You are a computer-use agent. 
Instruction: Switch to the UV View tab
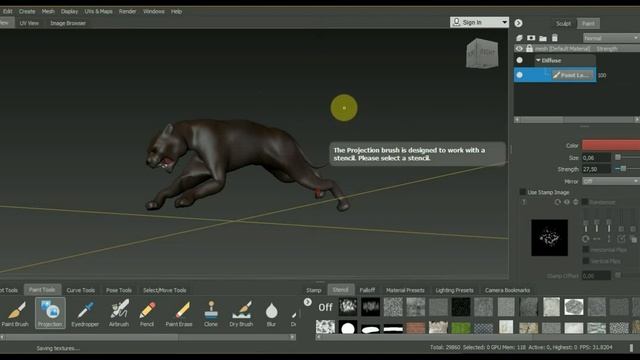29,23
